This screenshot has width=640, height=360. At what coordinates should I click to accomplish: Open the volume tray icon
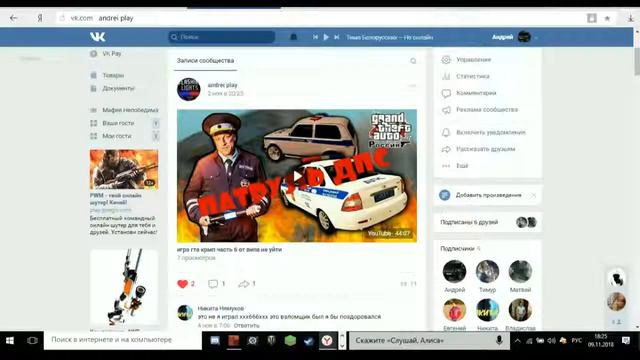point(552,340)
